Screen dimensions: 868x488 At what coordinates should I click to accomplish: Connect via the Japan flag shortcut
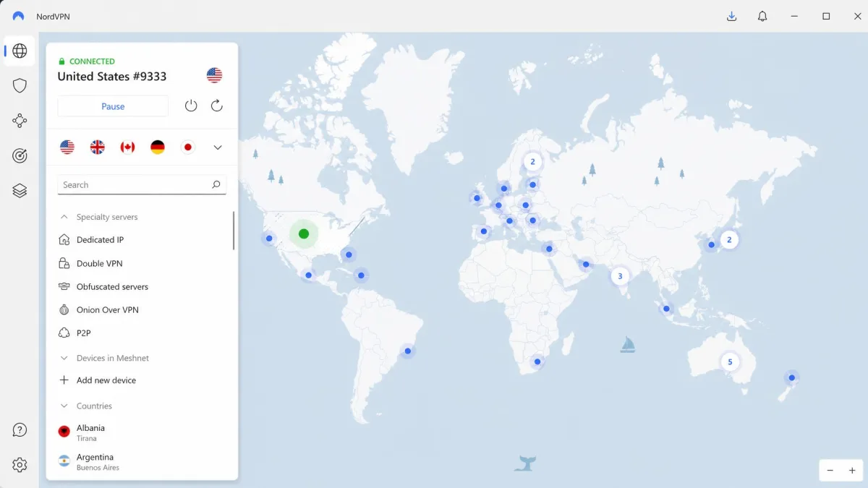tap(188, 147)
